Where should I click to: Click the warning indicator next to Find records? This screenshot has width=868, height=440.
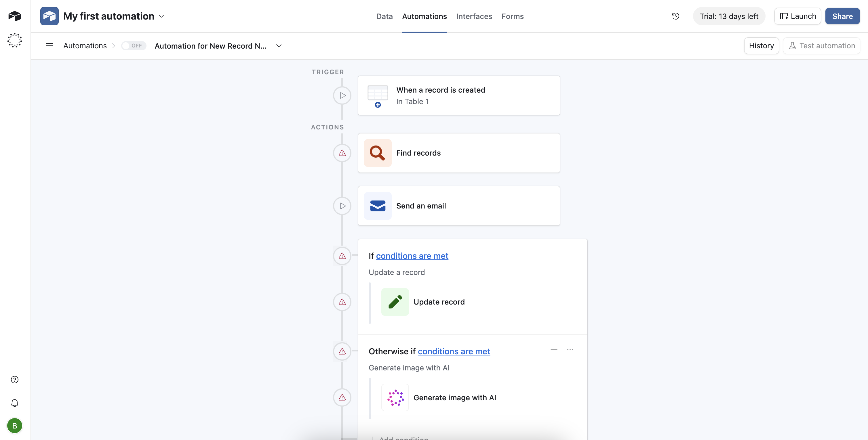342,153
